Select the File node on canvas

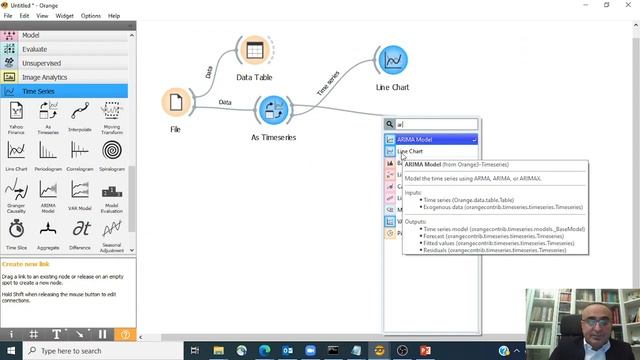pyautogui.click(x=176, y=102)
